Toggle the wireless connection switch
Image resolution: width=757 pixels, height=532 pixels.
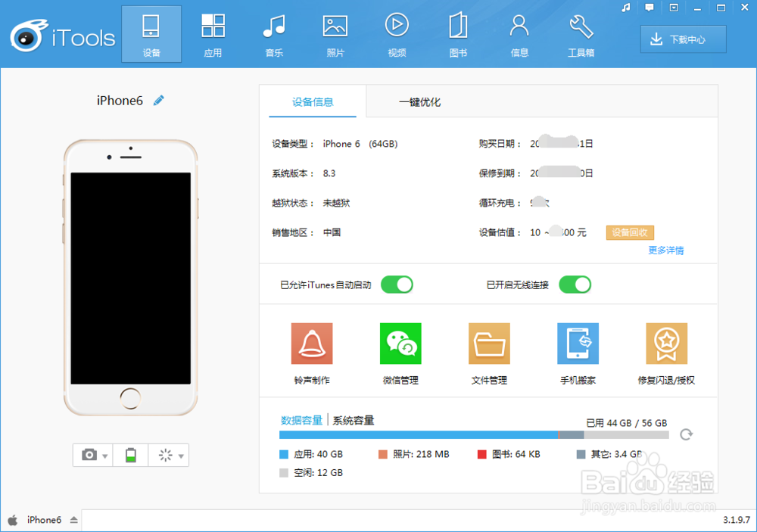[575, 285]
